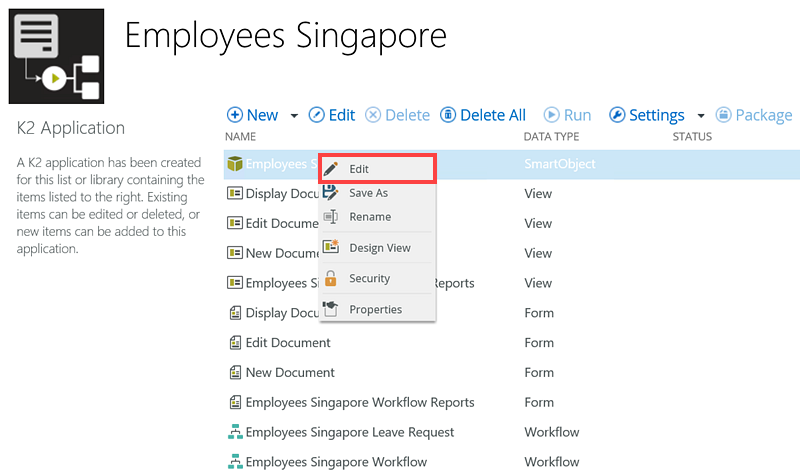Click workflow icon beside Employees Singapore Leave Request
The width and height of the screenshot is (800, 476).
(x=235, y=432)
